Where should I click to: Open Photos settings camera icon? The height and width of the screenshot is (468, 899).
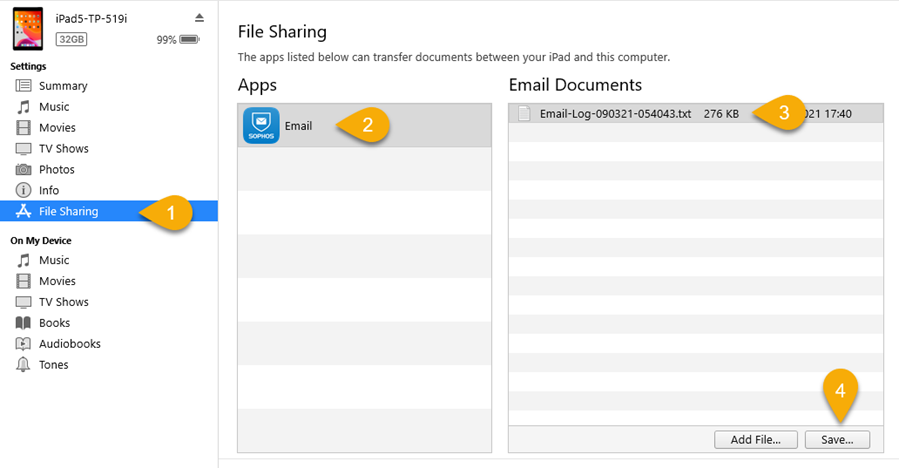[24, 170]
